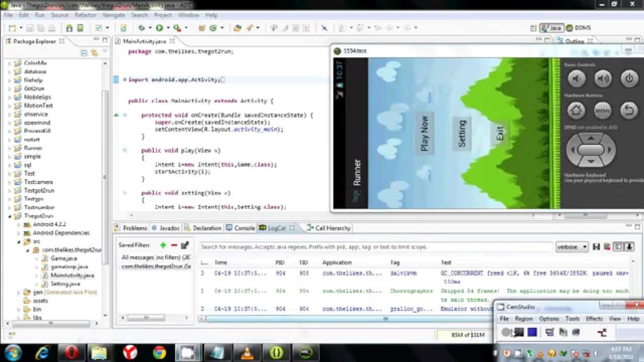
Task: Click the green Run toolbar button
Action: pyautogui.click(x=159, y=28)
